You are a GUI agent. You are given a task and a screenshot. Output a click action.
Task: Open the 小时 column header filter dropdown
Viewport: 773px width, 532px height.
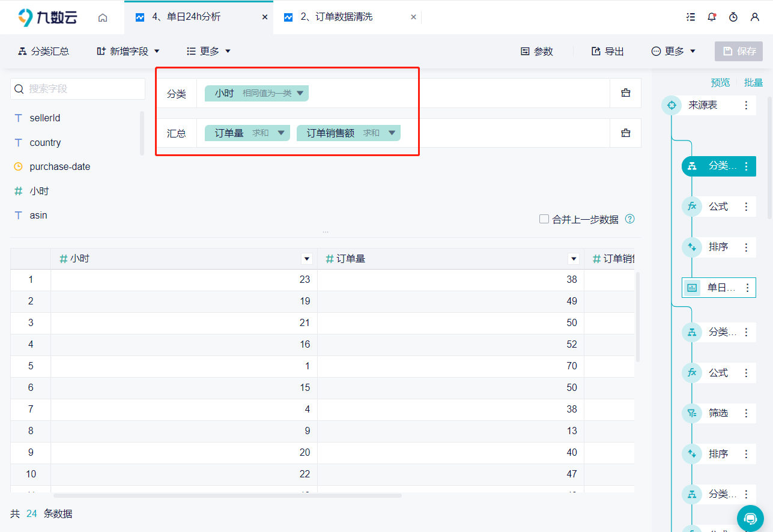pyautogui.click(x=307, y=259)
